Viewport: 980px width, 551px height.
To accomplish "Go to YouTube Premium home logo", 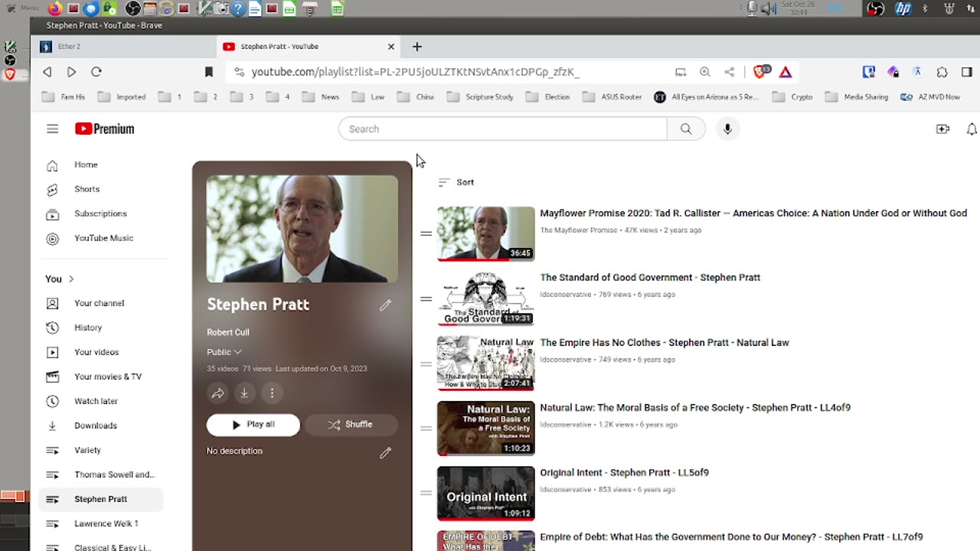I will [x=104, y=129].
